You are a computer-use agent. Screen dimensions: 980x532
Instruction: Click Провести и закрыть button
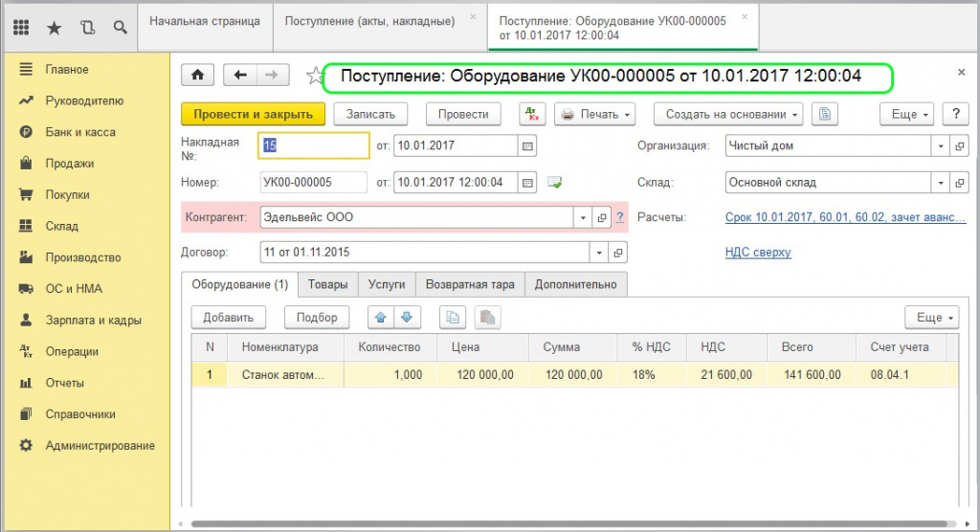253,114
